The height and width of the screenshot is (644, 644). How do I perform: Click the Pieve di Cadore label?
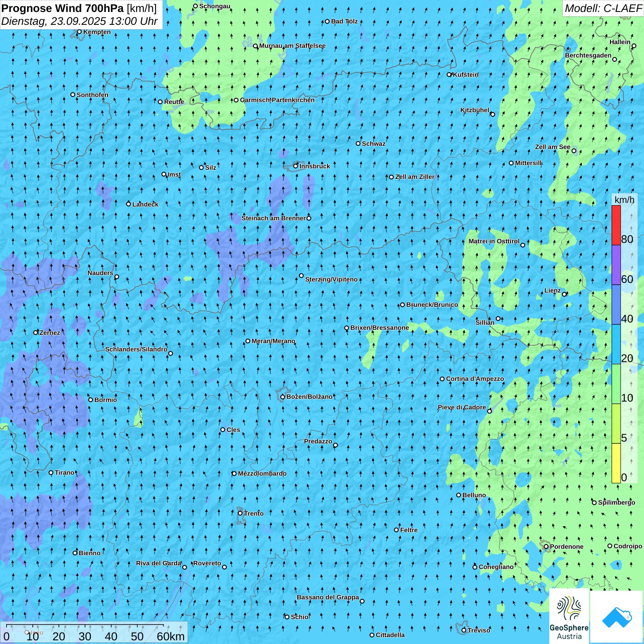tap(462, 407)
